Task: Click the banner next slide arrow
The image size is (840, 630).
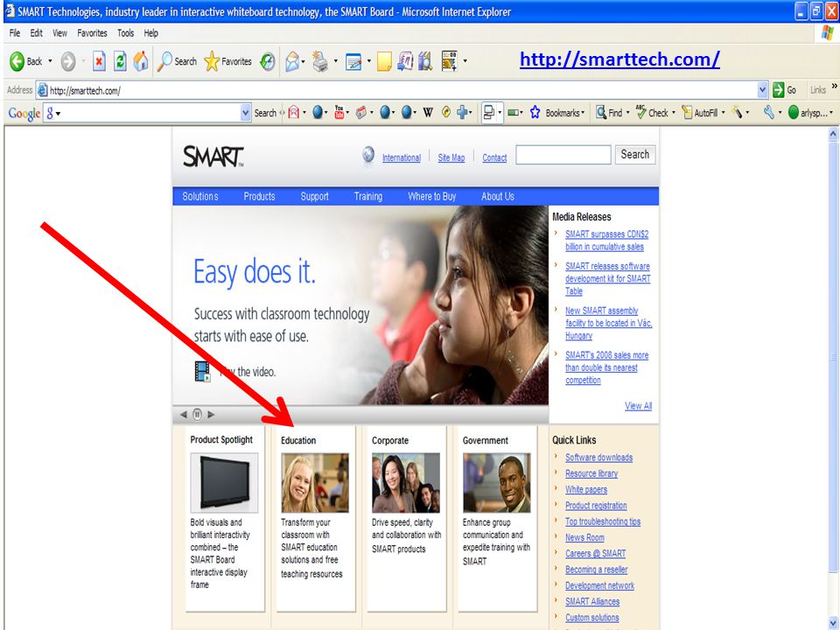Action: (211, 414)
